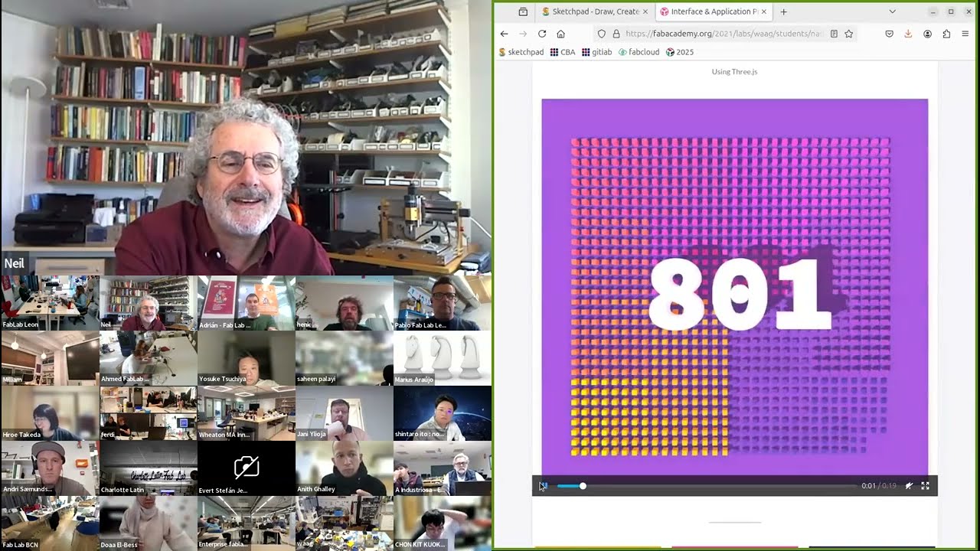Screen dimensions: 980x551
Task: Close the Firefox browser window
Action: tap(968, 11)
